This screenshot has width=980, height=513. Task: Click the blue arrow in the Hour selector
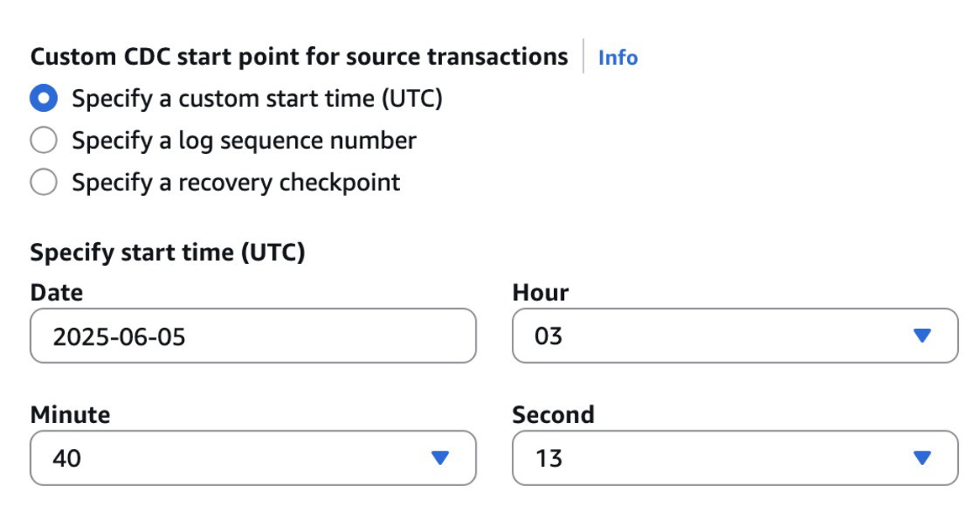[x=922, y=336]
